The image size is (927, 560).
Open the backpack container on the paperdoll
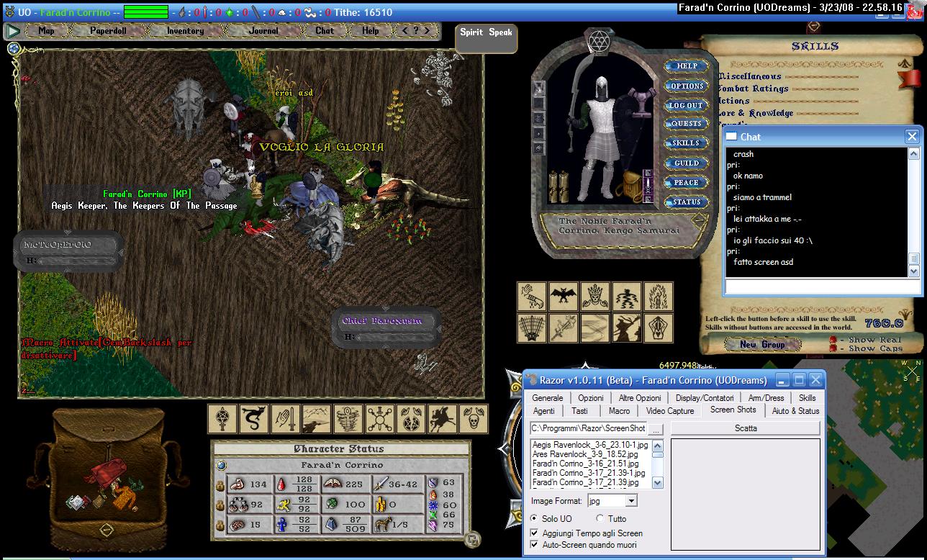click(630, 186)
